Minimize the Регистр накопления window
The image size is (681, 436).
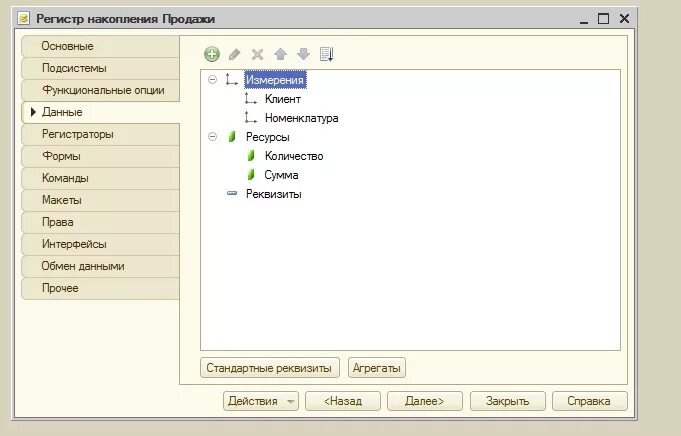coord(584,19)
